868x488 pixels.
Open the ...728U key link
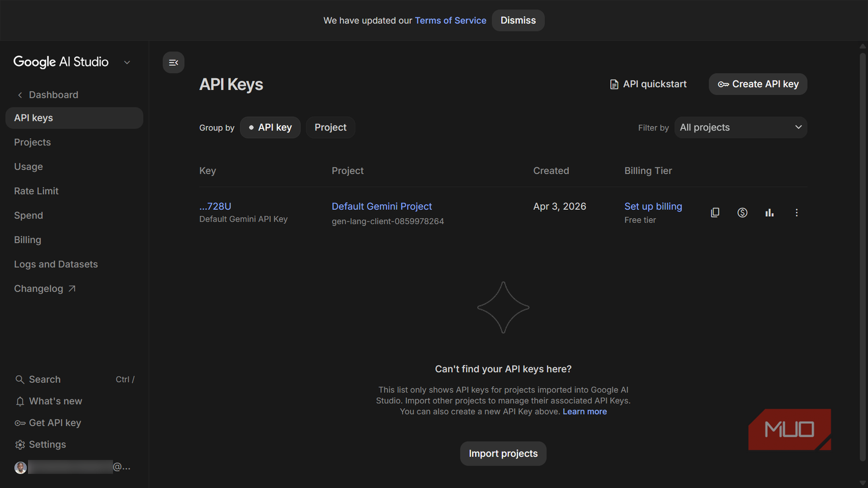click(x=215, y=206)
